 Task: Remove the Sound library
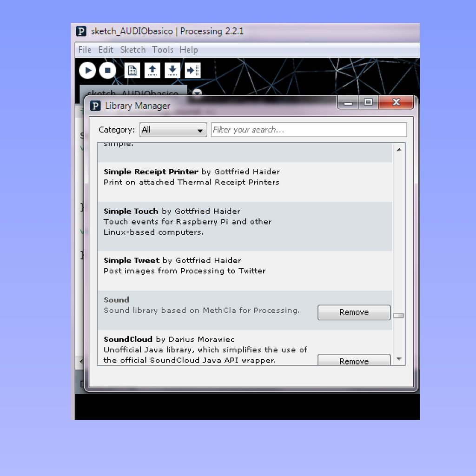pyautogui.click(x=354, y=312)
